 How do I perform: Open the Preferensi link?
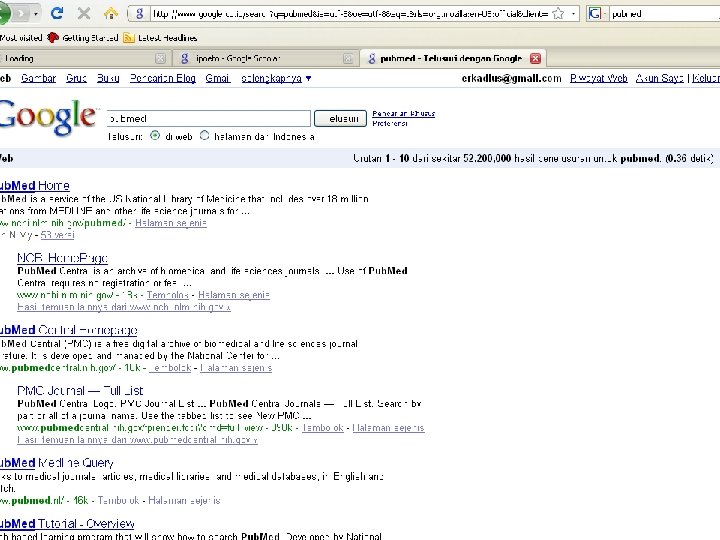point(389,124)
